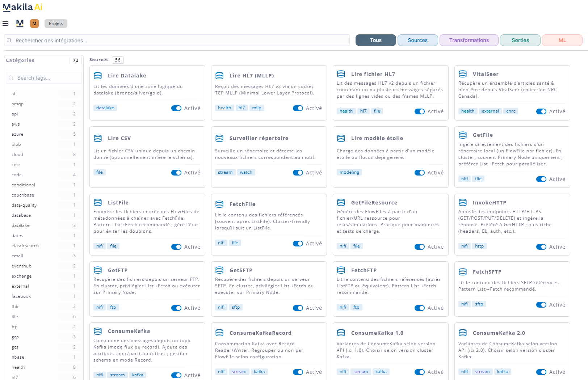Turn off the FetchFTP Activé switch
The image size is (588, 380).
420,308
